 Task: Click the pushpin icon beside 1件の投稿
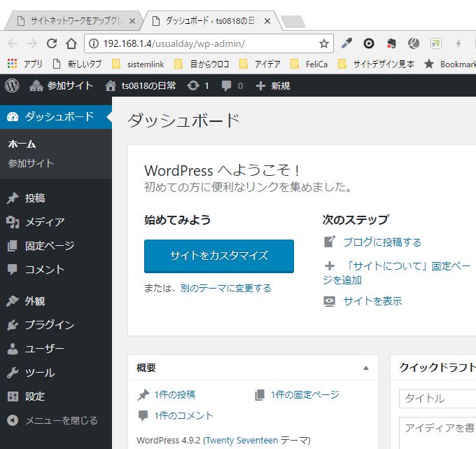[x=143, y=395]
